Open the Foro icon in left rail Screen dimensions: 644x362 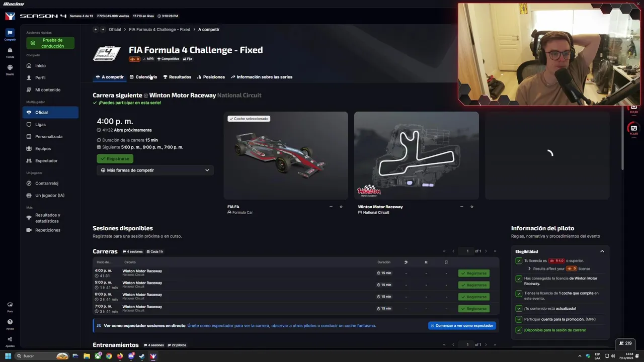click(x=10, y=306)
